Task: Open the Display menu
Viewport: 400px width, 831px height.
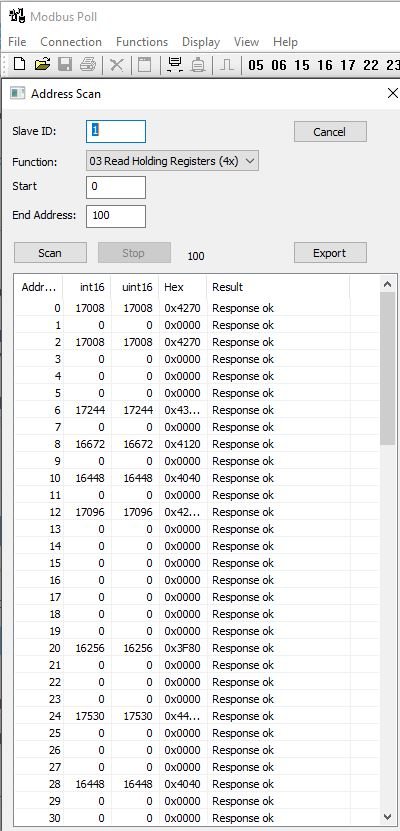Action: click(x=201, y=42)
